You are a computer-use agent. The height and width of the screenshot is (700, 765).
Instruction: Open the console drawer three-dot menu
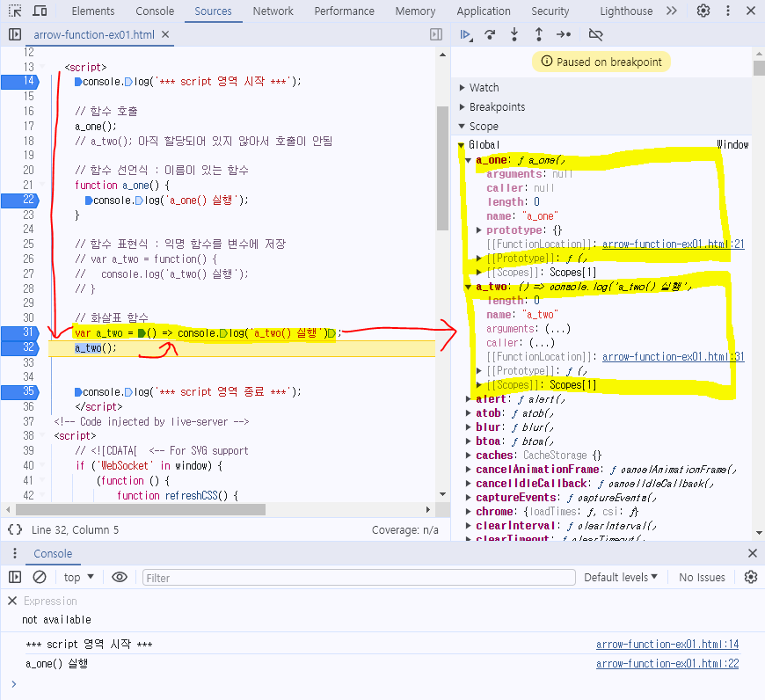[15, 553]
